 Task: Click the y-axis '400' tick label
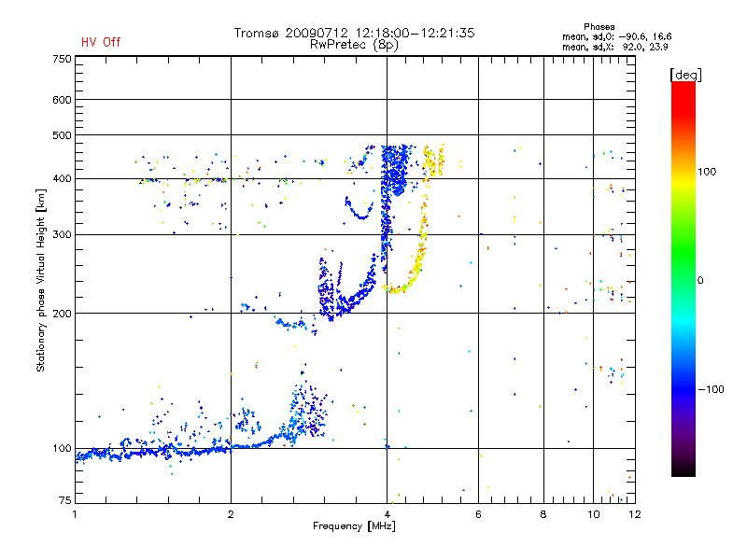(x=62, y=179)
